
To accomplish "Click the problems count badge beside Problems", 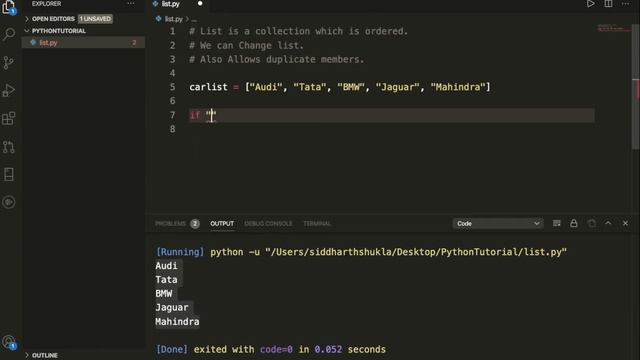I will [195, 224].
